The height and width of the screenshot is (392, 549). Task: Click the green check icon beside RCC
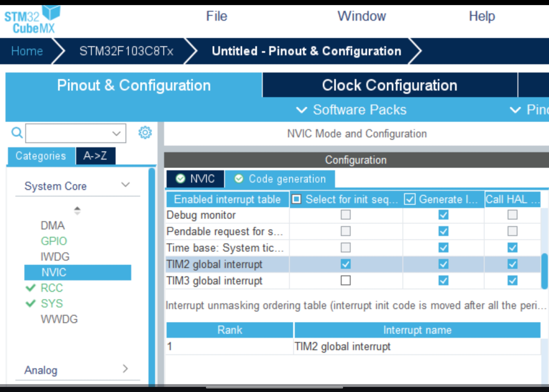point(31,288)
